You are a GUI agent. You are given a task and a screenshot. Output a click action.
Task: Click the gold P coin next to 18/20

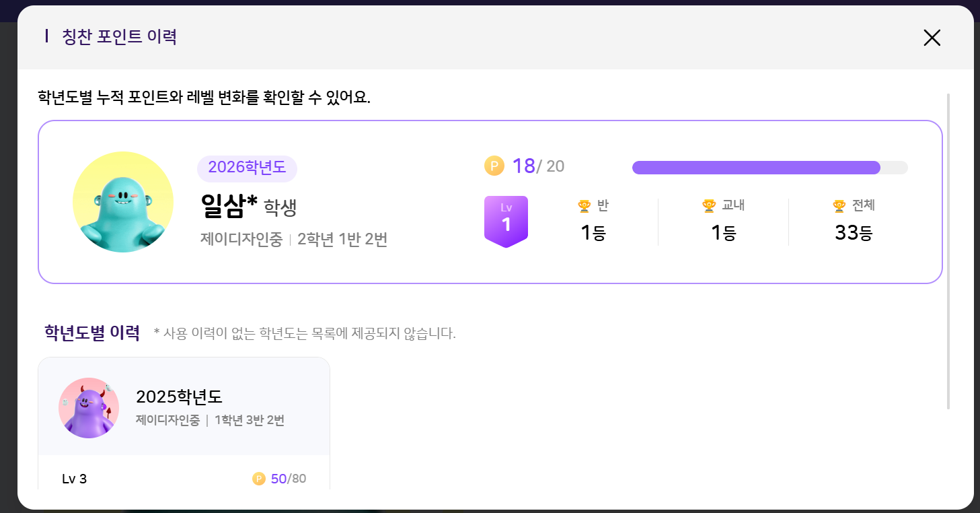494,166
